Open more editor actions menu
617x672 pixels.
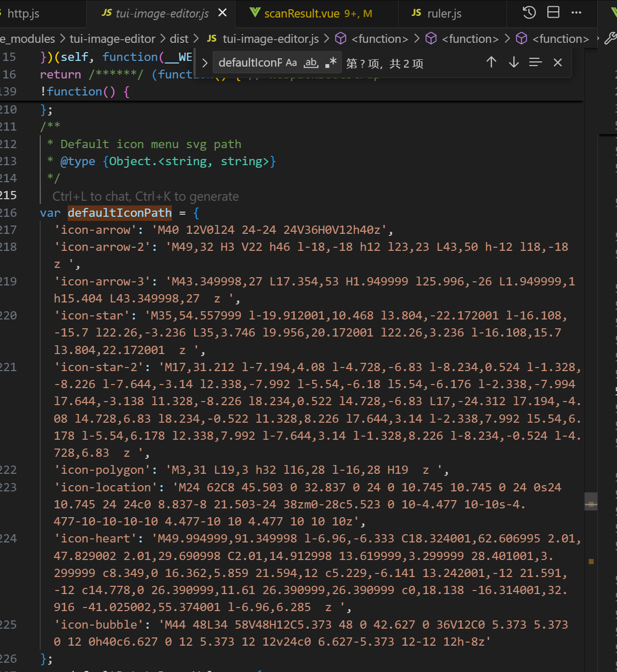coord(577,12)
